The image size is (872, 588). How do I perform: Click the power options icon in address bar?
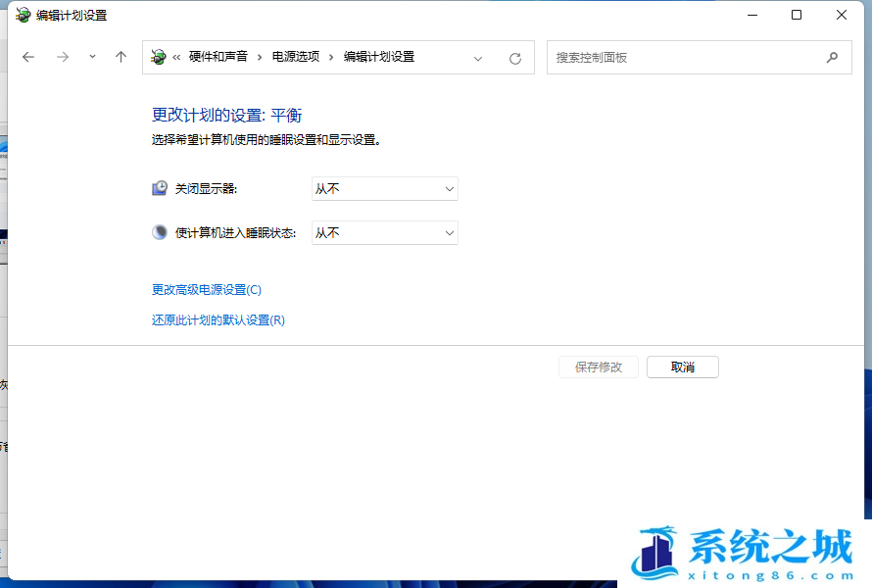pos(159,57)
